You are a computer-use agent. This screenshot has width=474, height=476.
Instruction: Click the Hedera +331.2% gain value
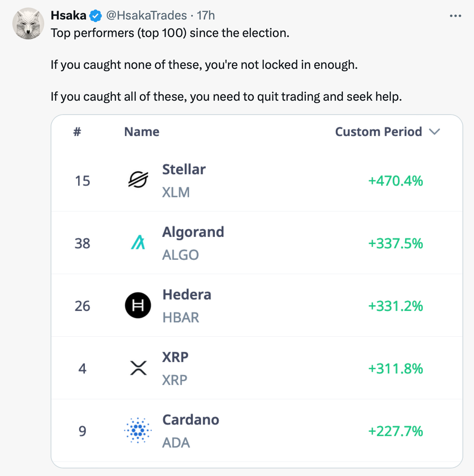(396, 306)
